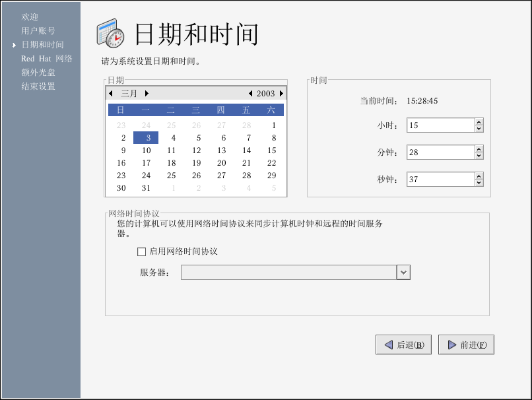Select 用户账号 in the sidebar
This screenshot has height=400, width=532.
pyautogui.click(x=38, y=30)
